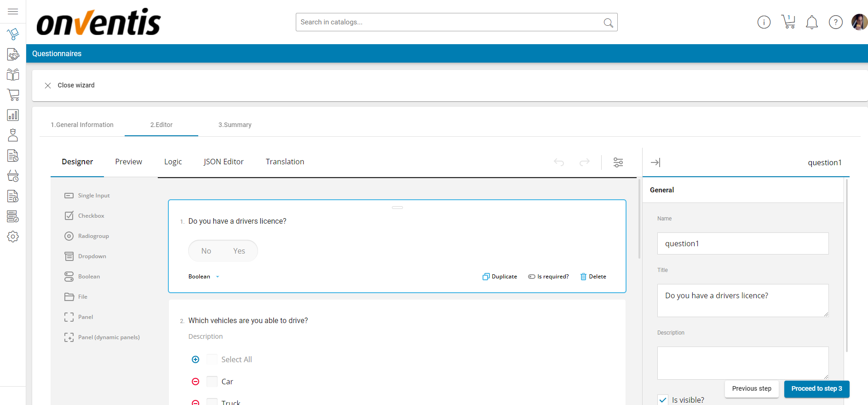Click the info circle icon in header
Viewport: 868px width, 405px height.
(x=764, y=22)
